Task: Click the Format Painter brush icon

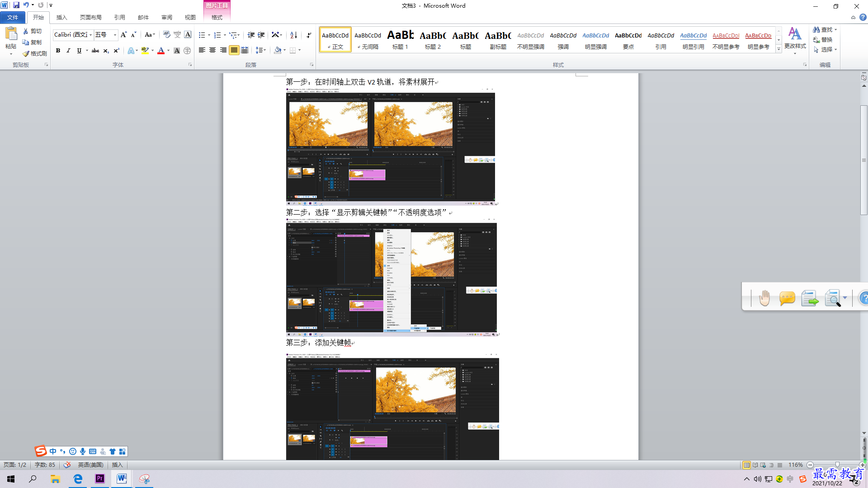Action: [26, 53]
